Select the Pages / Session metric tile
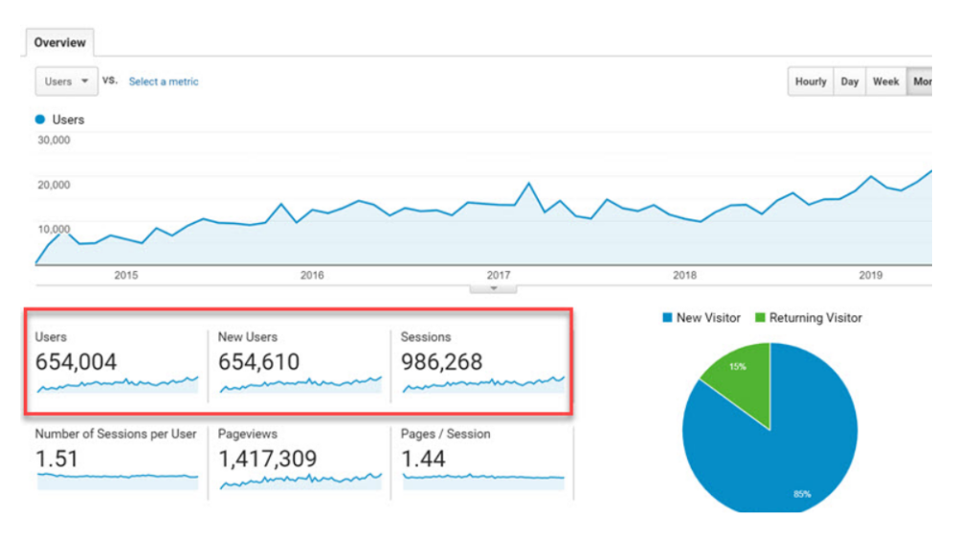The image size is (980, 542). [x=483, y=458]
